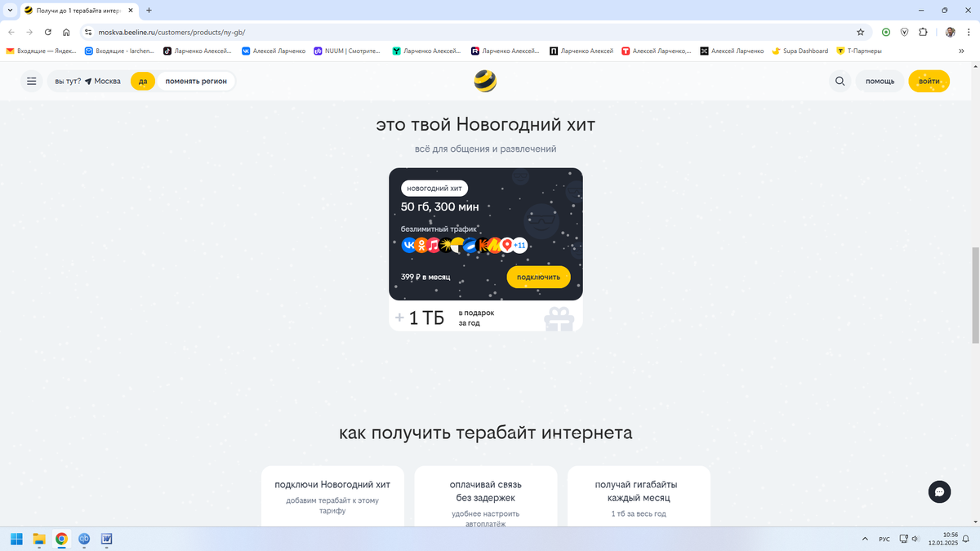Show hidden system tray icons

coord(865,539)
